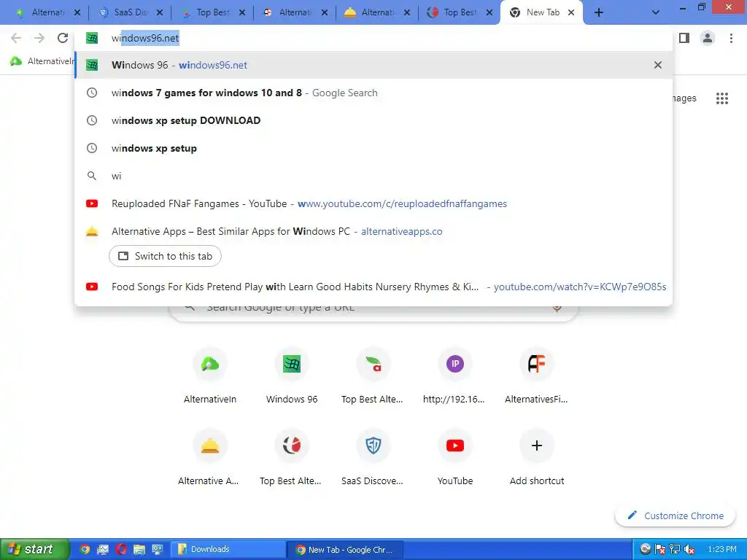This screenshot has width=747, height=560.
Task: Click the 1:23 PM system clock
Action: [x=721, y=550]
